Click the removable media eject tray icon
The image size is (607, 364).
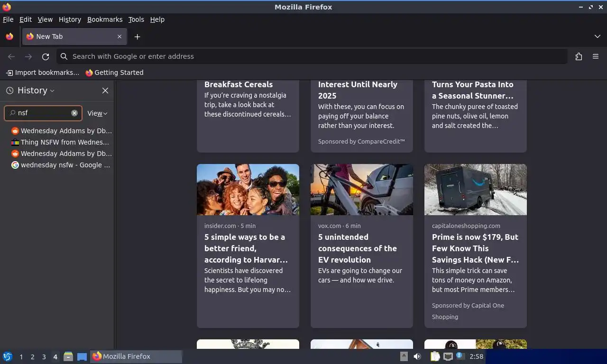(404, 356)
